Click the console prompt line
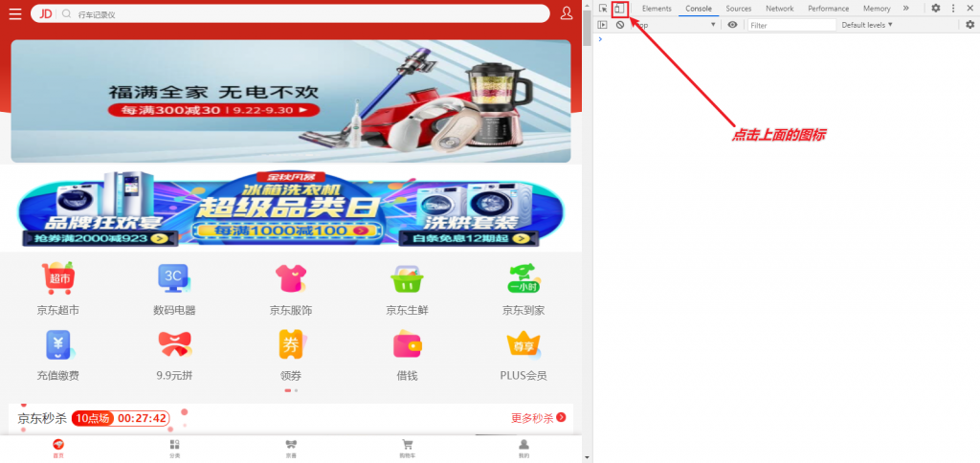980x463 pixels. (x=787, y=39)
